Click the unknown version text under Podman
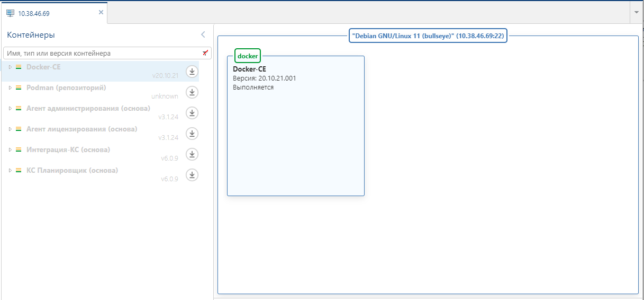Screen dimensions: 644x300 (x=165, y=96)
